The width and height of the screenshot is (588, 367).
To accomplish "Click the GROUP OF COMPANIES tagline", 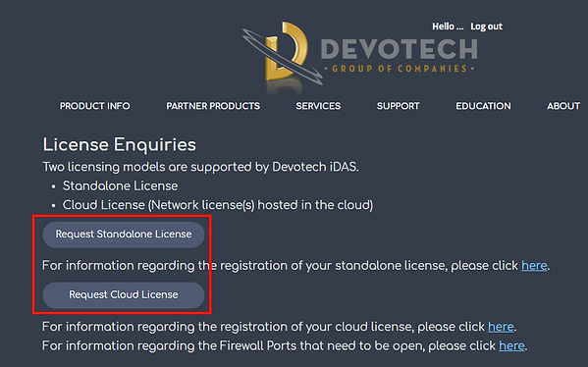I will pos(400,69).
